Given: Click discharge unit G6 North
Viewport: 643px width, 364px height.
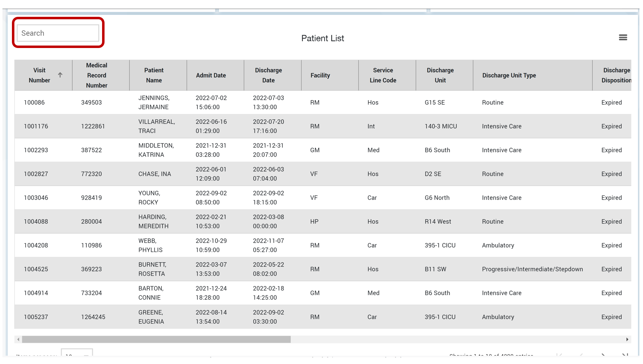Looking at the screenshot, I should 437,198.
